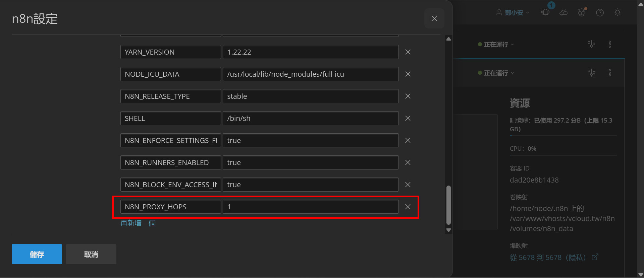Edit the 1.22.22 value field
The height and width of the screenshot is (278, 644).
pos(311,52)
